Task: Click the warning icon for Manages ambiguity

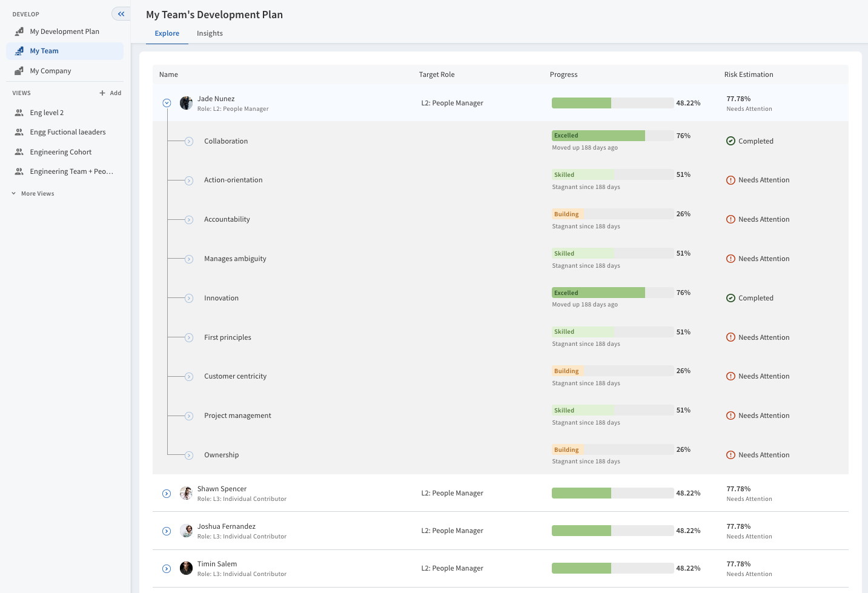Action: click(x=731, y=259)
